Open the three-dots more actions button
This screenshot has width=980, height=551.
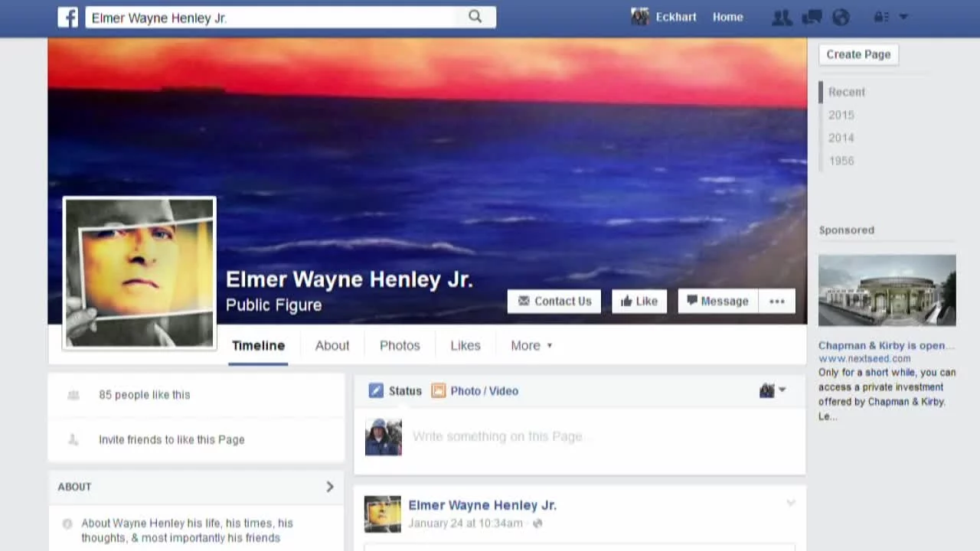click(x=777, y=301)
